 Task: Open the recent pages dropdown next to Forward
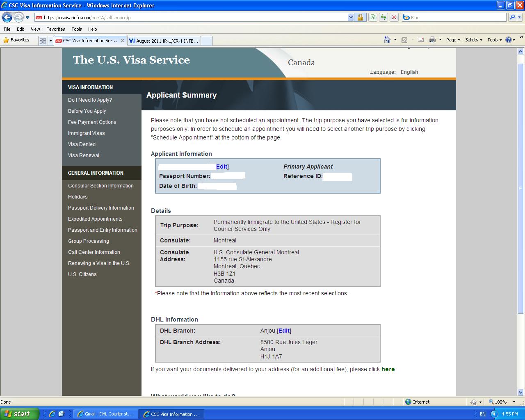point(28,18)
